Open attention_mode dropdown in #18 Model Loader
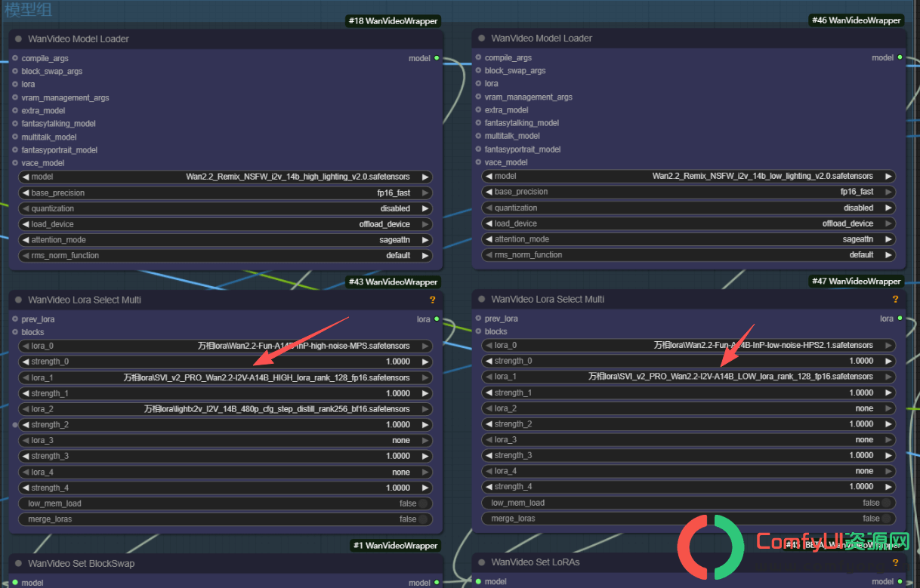The height and width of the screenshot is (588, 920). [226, 240]
